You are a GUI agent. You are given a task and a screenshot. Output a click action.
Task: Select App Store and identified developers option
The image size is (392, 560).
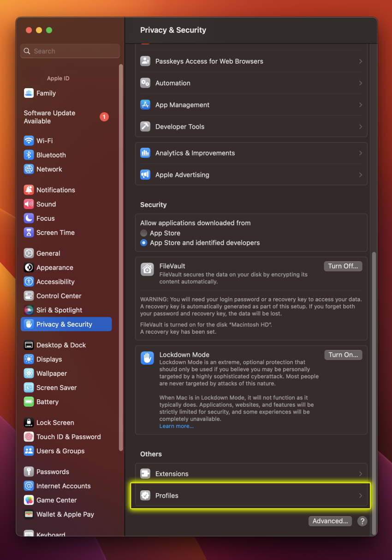144,243
